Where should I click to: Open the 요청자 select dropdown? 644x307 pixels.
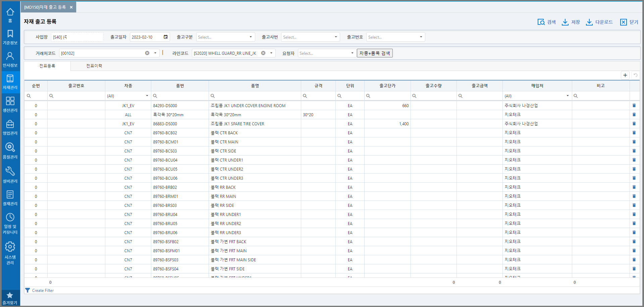(x=352, y=53)
